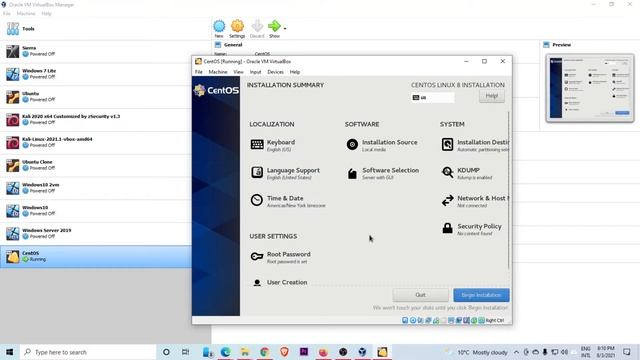640x360 pixels.
Task: Open Root Password settings
Action: (280, 257)
